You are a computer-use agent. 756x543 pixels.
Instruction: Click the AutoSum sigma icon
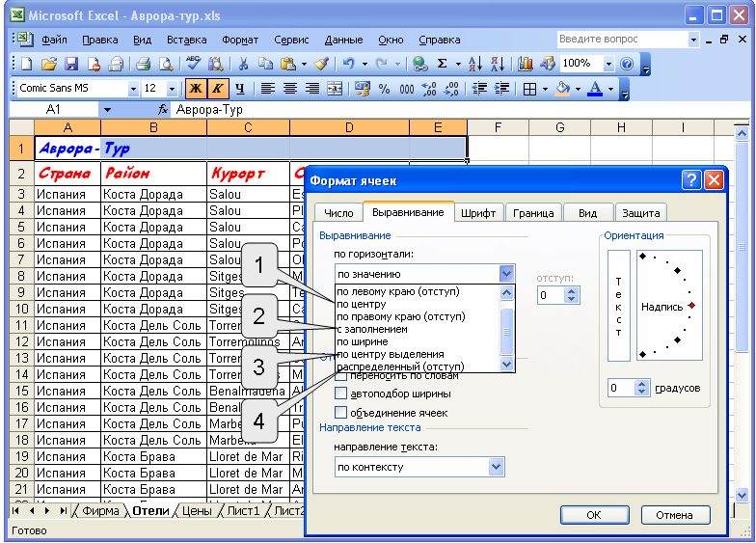(444, 64)
